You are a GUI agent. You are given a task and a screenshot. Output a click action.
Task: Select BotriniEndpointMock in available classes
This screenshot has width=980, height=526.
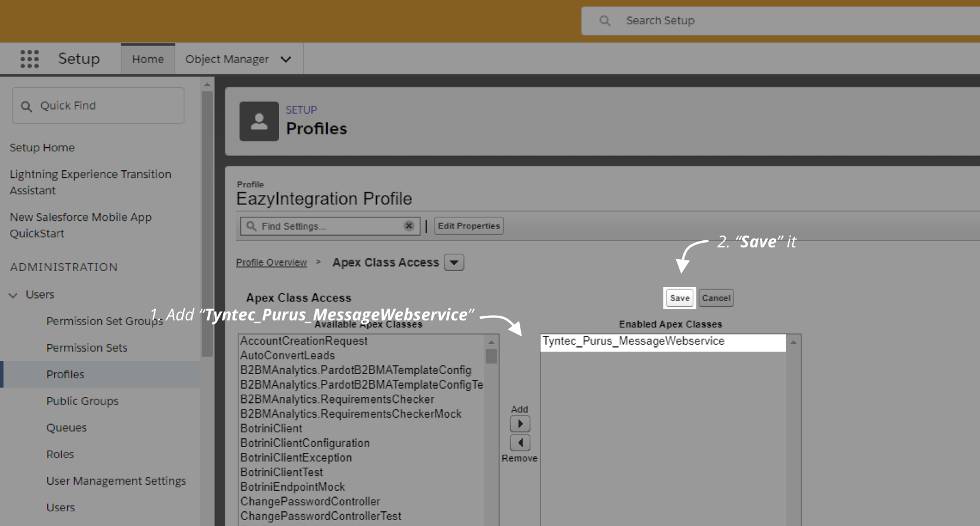coord(293,487)
